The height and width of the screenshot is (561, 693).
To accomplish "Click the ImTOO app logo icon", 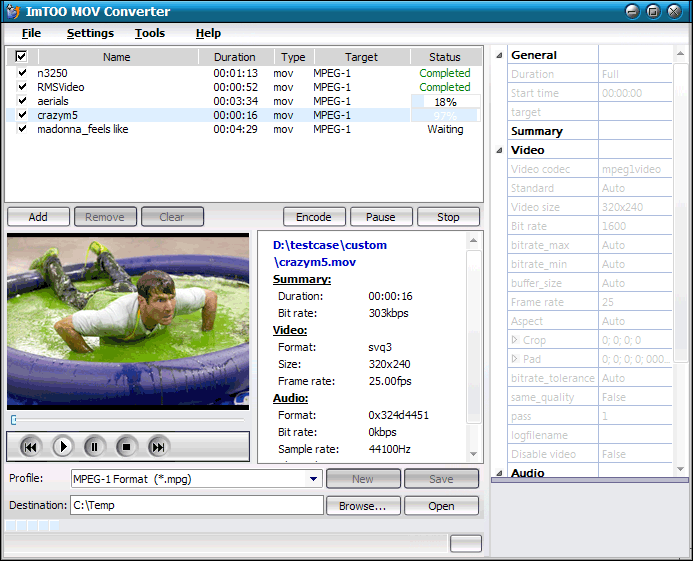I will [13, 11].
